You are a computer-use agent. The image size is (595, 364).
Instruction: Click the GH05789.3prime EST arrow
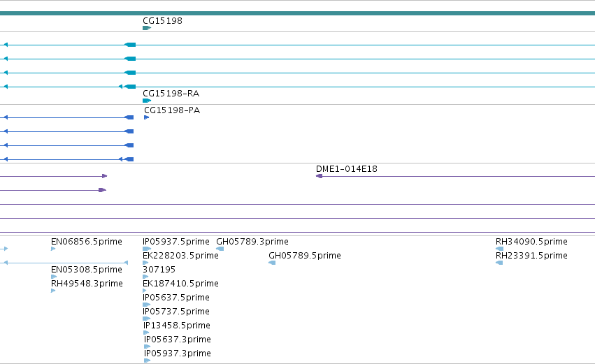click(220, 249)
